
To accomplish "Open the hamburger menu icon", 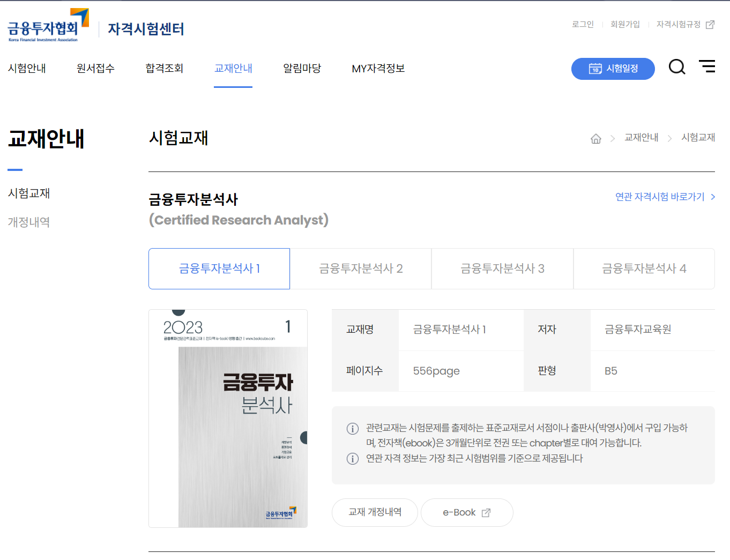I will pos(707,66).
